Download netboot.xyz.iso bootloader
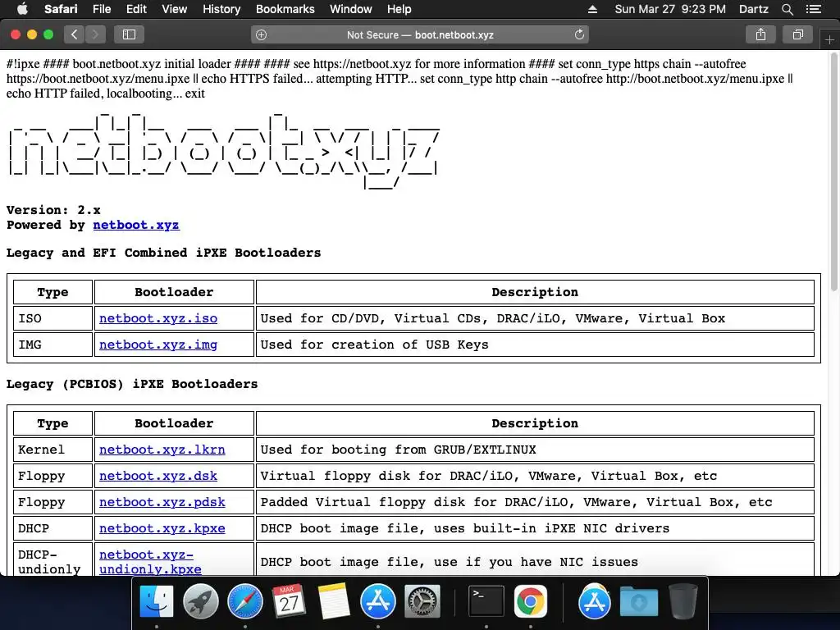 (x=158, y=318)
